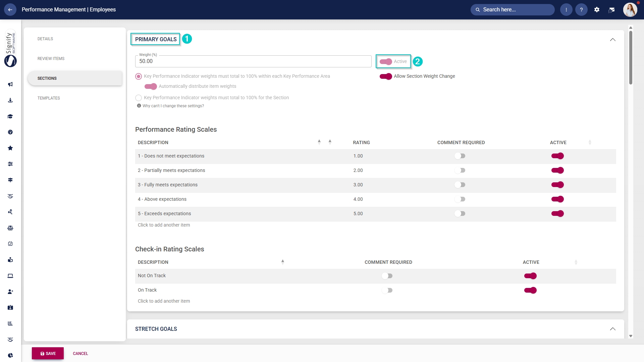Collapse the Stretch Goals section
Screen dimensions: 644x362
click(x=613, y=329)
